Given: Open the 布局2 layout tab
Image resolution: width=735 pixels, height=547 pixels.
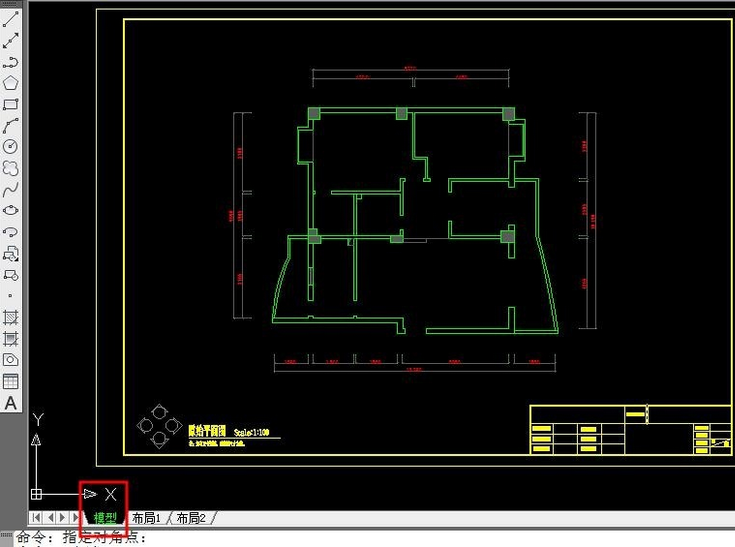Looking at the screenshot, I should (x=191, y=518).
